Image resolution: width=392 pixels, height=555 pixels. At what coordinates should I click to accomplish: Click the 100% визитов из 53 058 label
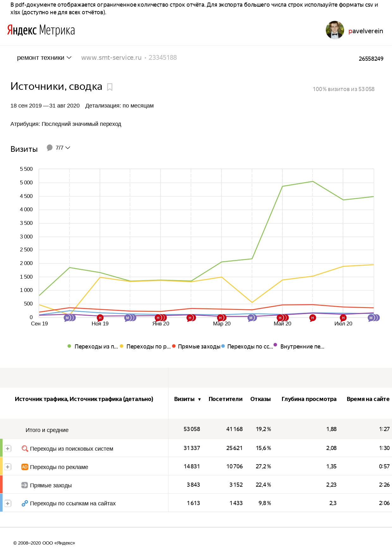(343, 89)
